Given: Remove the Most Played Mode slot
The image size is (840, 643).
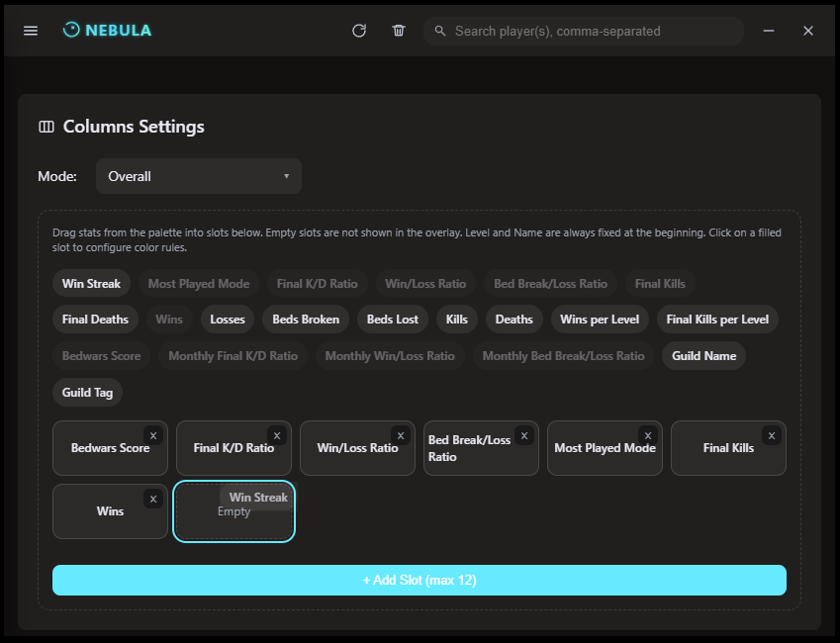Looking at the screenshot, I should (x=647, y=434).
